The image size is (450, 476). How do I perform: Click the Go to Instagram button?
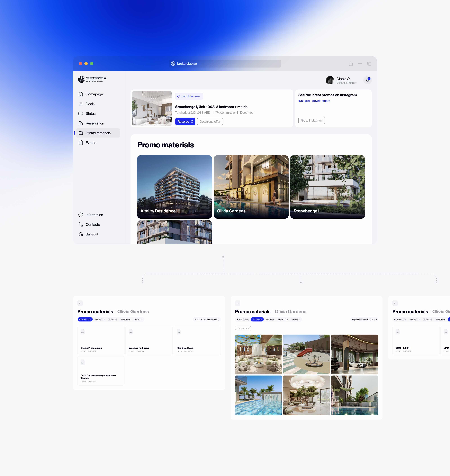click(312, 120)
